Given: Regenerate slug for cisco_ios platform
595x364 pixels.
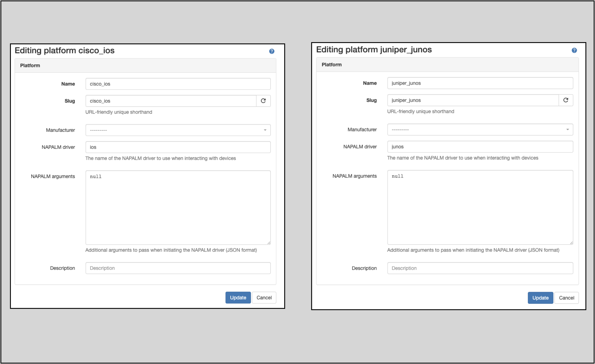Looking at the screenshot, I should tap(263, 101).
